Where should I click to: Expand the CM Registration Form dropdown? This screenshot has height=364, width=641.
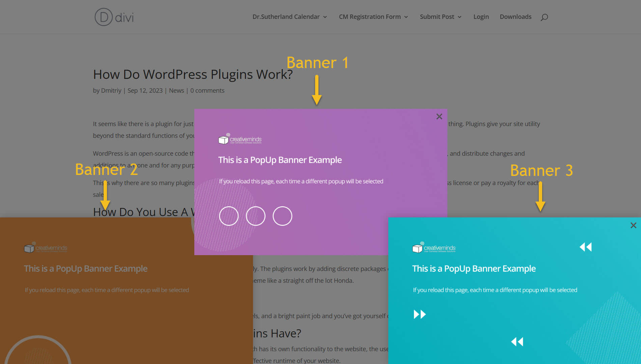(373, 17)
